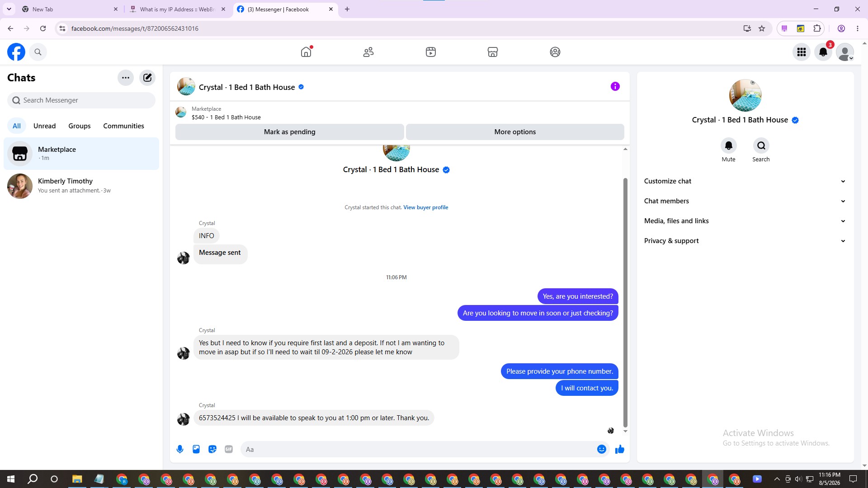Attach a photo using image icon
Screen dimensions: 868x488
click(x=196, y=449)
